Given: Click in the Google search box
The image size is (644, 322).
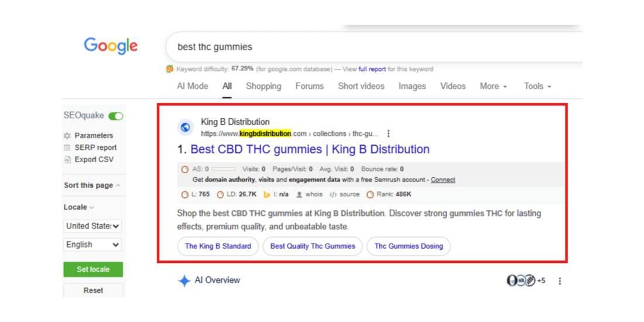Looking at the screenshot, I should coord(351,47).
